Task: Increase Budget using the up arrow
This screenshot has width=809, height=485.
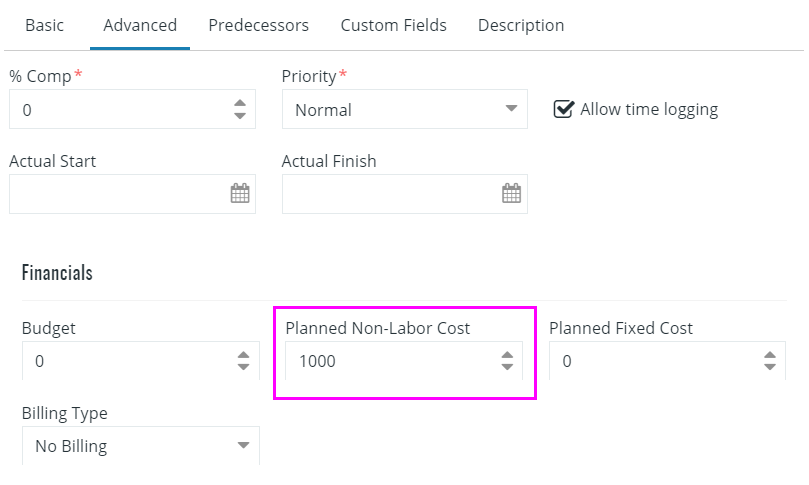Action: point(244,355)
